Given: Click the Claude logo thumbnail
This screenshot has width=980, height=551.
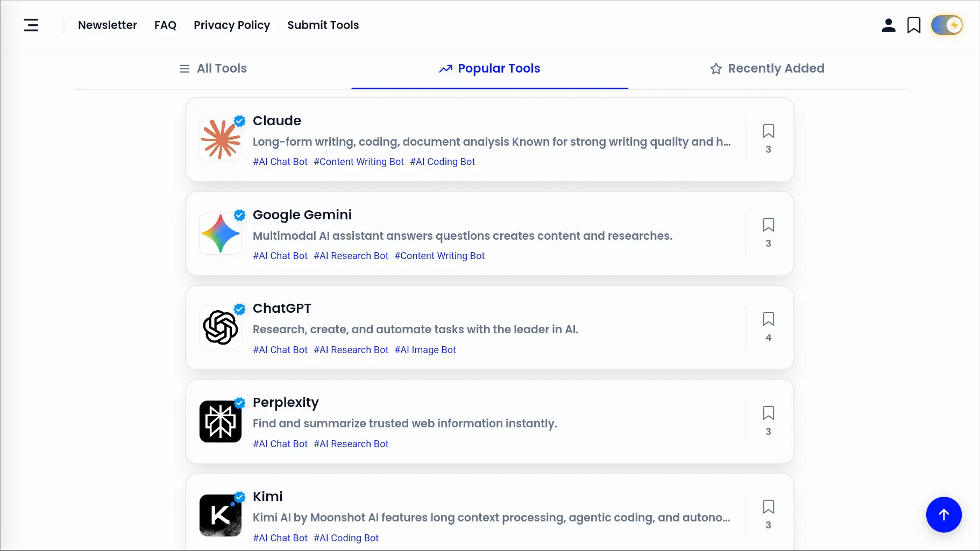Looking at the screenshot, I should (221, 140).
